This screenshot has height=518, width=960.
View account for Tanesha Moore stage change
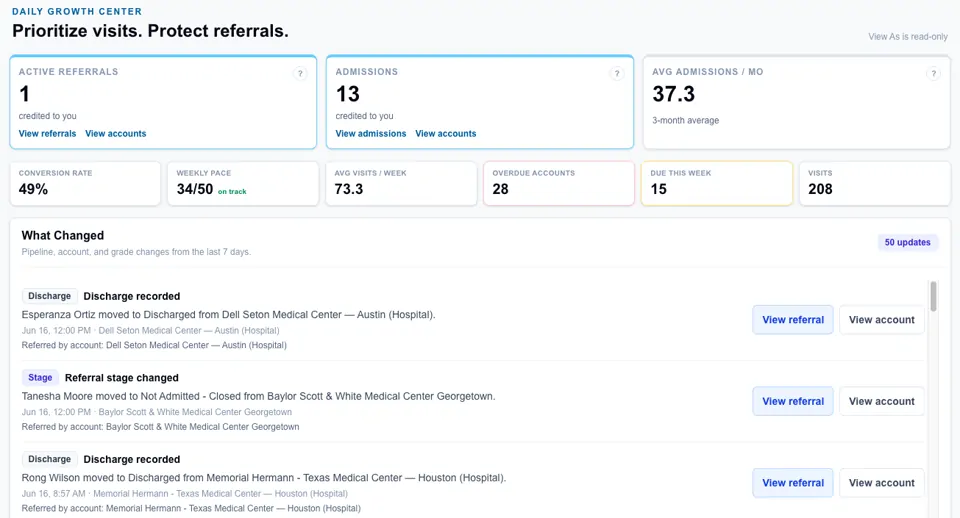(882, 401)
